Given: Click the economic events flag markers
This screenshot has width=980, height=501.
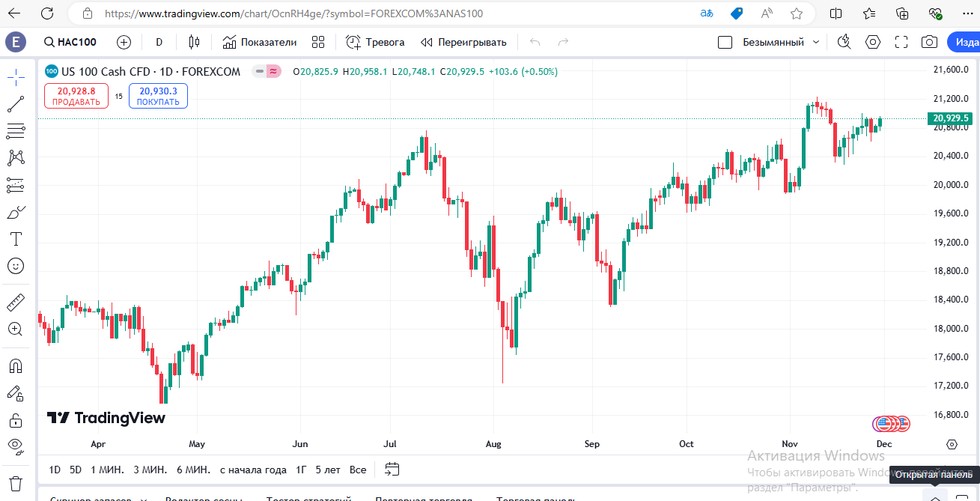Looking at the screenshot, I should tap(891, 424).
